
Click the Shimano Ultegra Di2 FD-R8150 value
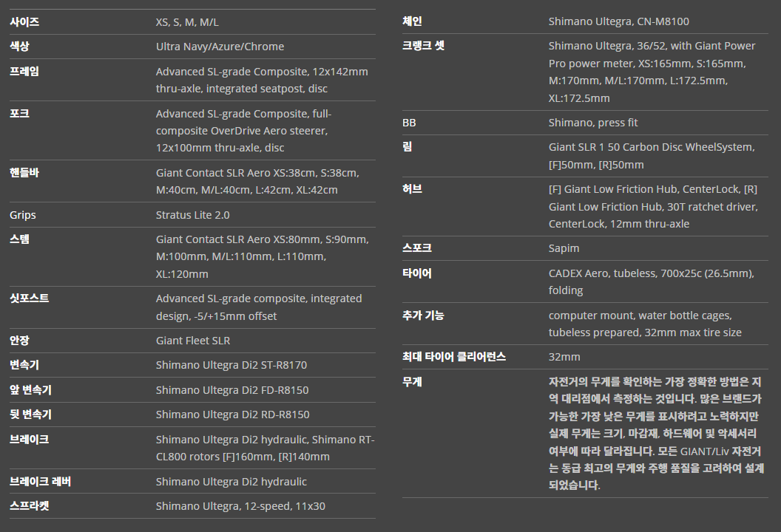[232, 390]
